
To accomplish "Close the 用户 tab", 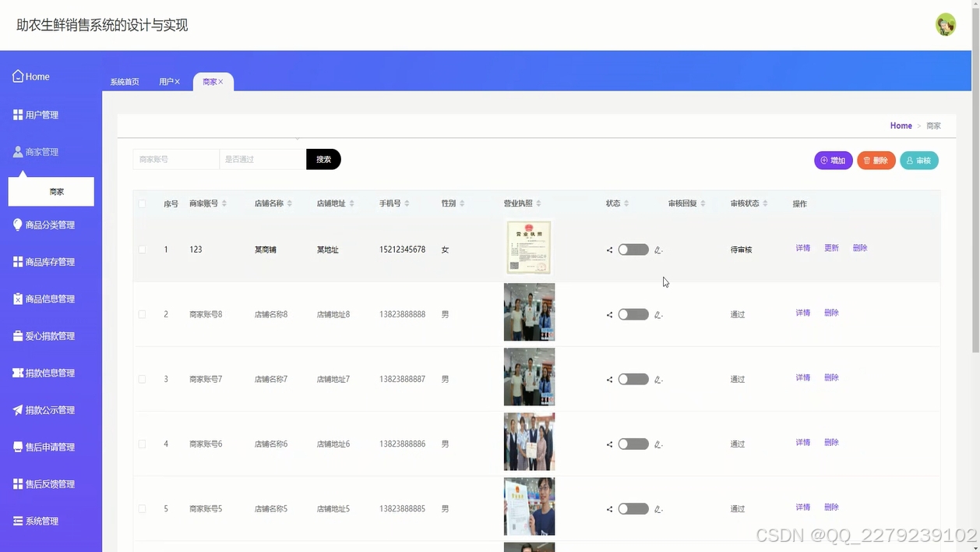I will coord(178,82).
